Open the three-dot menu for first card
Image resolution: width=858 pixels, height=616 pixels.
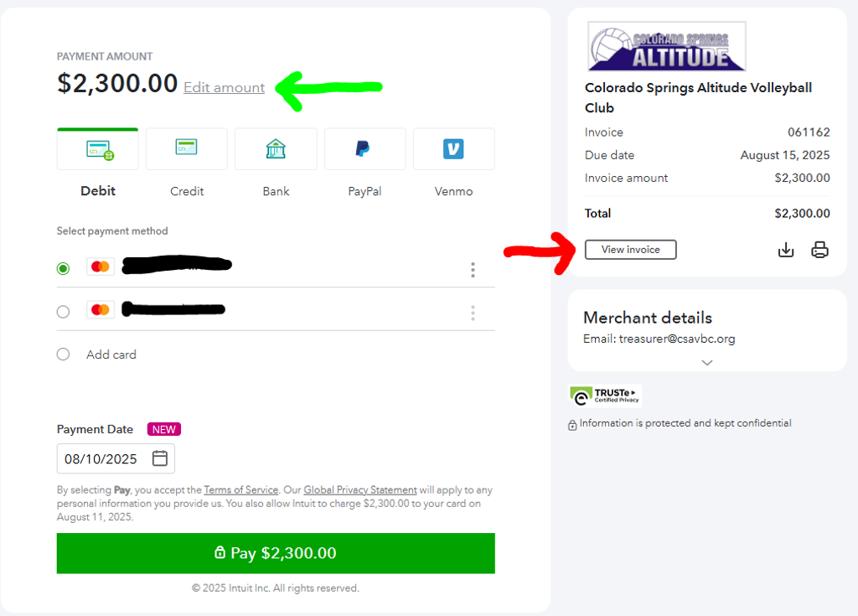point(473,269)
